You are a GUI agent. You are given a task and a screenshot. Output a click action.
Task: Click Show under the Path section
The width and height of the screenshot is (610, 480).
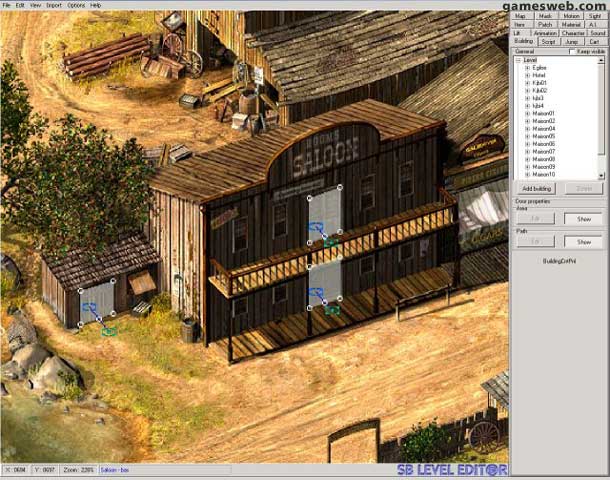584,241
